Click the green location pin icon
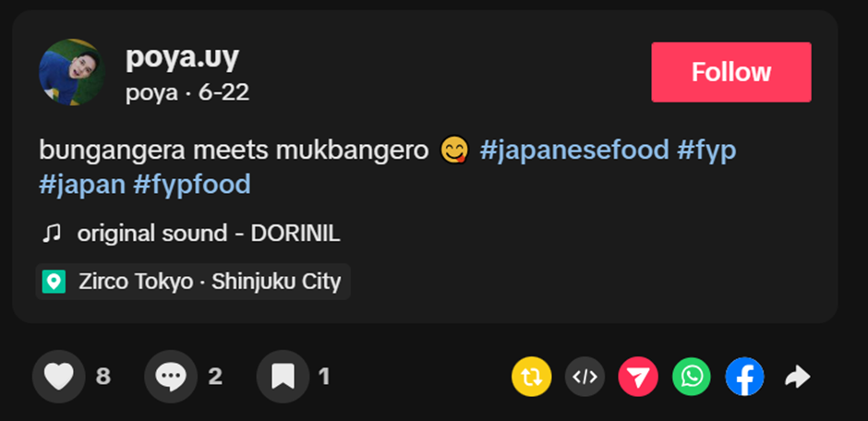The image size is (868, 421). click(x=54, y=282)
